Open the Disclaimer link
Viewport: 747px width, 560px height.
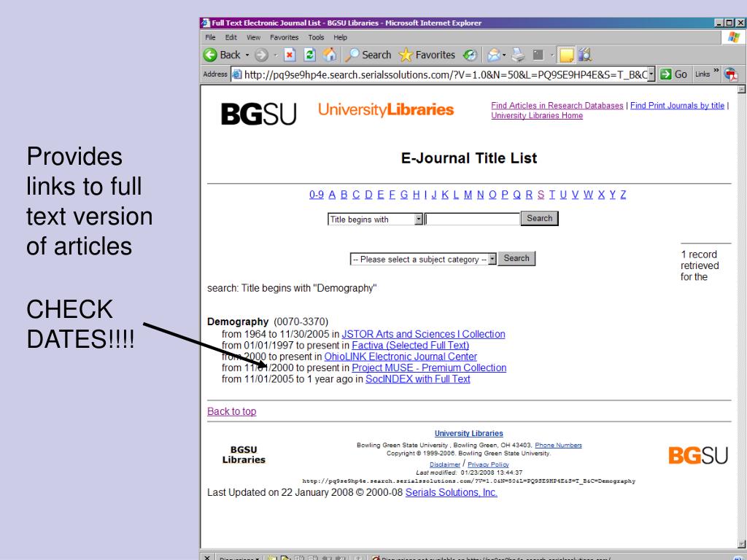445,464
